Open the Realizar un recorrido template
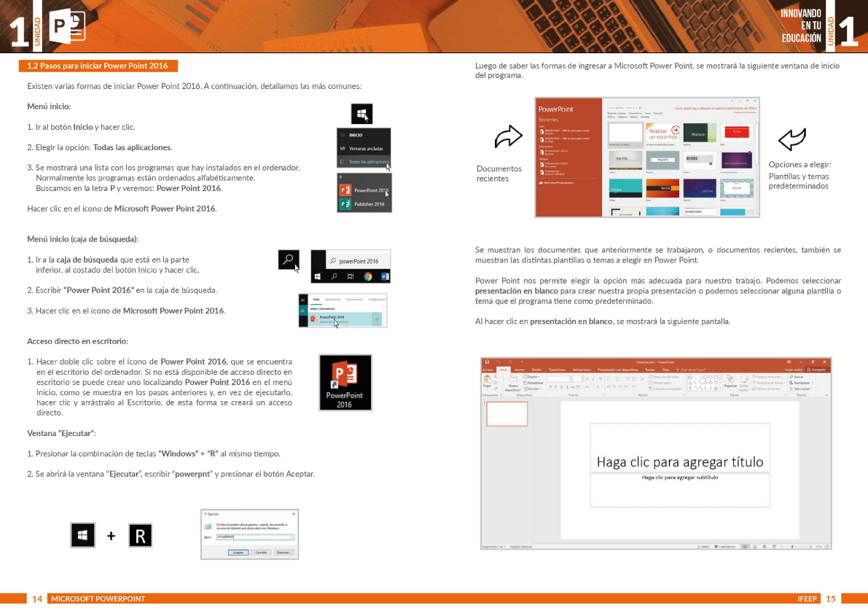 (x=662, y=133)
